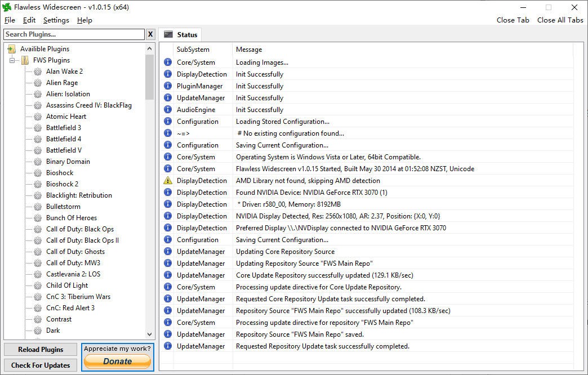The image size is (588, 375).
Task: Click 'Driver: r580_00, Memory: 8192MB' message
Action: click(x=289, y=204)
